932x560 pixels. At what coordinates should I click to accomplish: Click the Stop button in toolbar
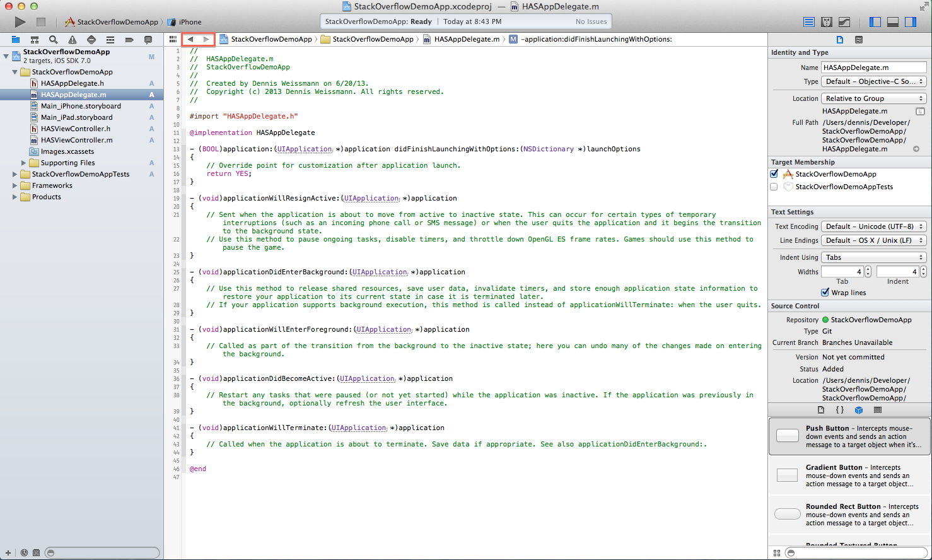pyautogui.click(x=41, y=22)
